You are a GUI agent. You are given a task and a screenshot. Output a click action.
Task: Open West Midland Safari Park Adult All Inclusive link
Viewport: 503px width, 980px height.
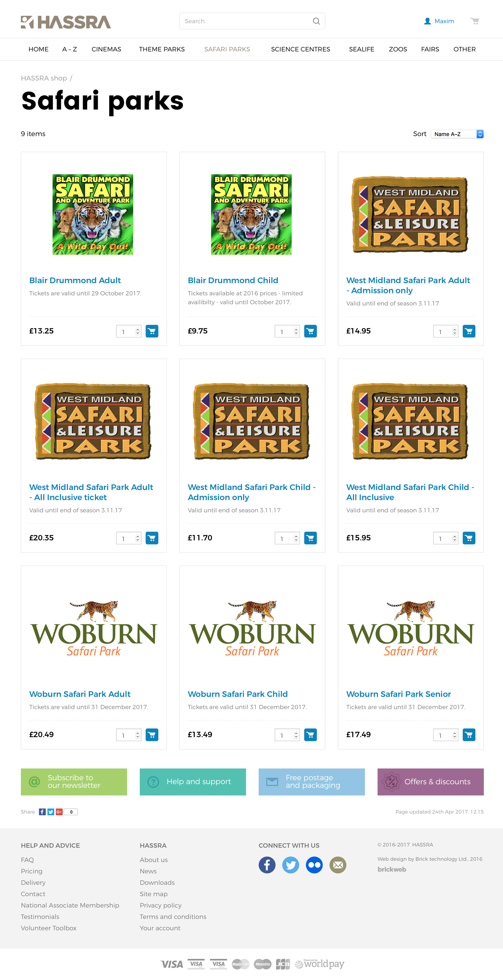91,492
